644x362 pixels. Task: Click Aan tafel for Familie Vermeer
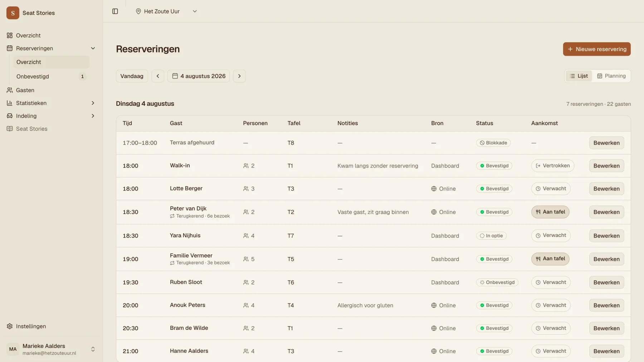coord(550,259)
